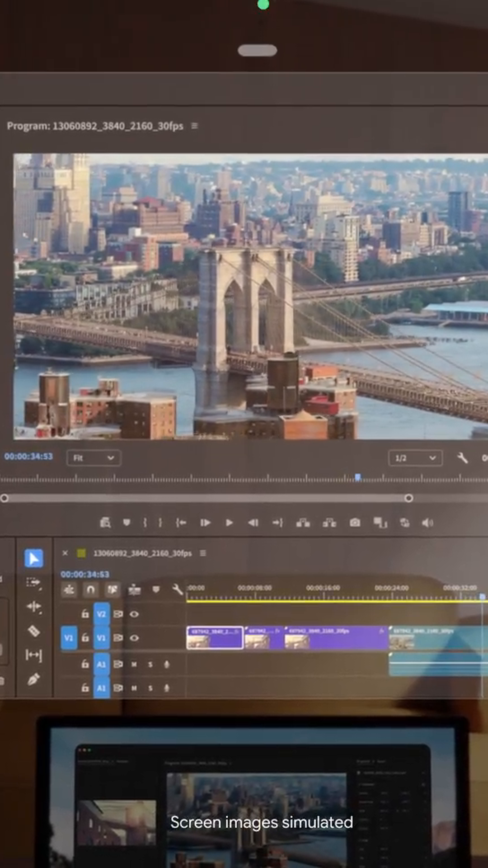Screen dimensions: 488x868
Task: Toggle Linked Selection in the timeline
Action: click(x=112, y=590)
